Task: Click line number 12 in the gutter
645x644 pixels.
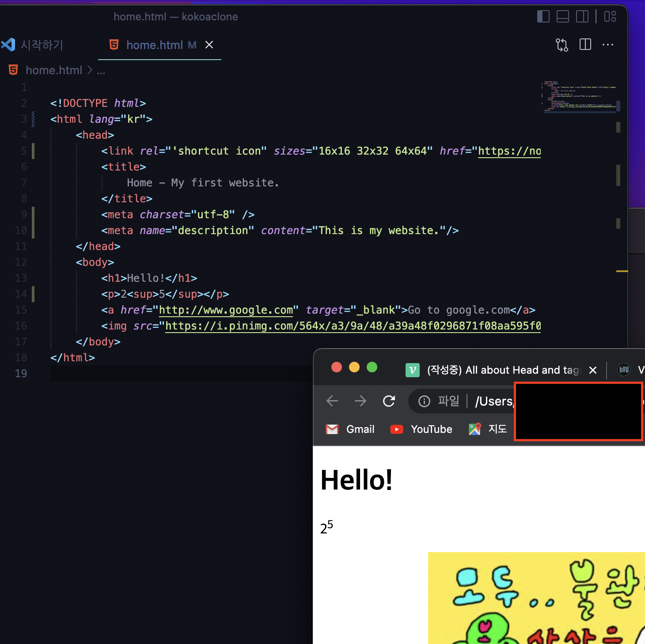Action: [21, 262]
